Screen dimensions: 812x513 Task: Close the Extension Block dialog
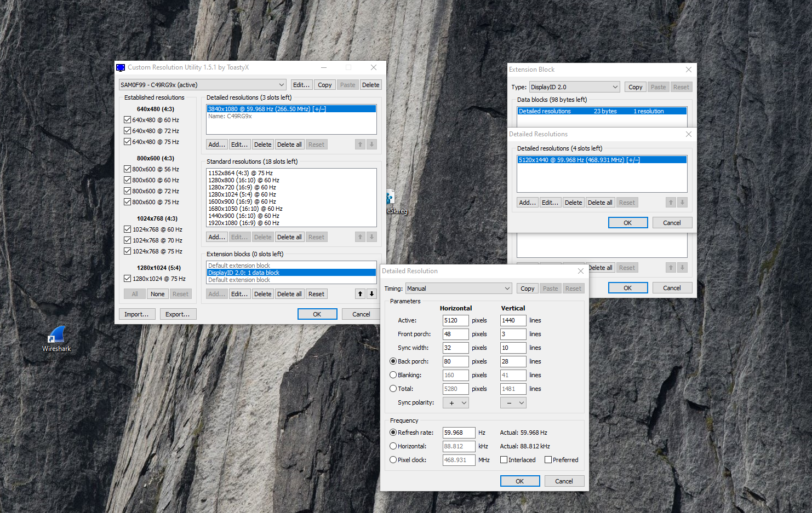click(689, 70)
